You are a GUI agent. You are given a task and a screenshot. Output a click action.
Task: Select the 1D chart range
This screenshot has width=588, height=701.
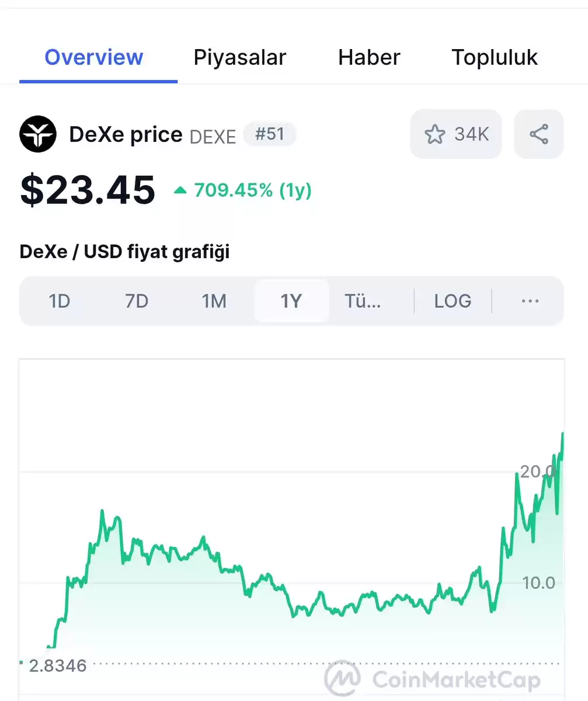coord(60,301)
